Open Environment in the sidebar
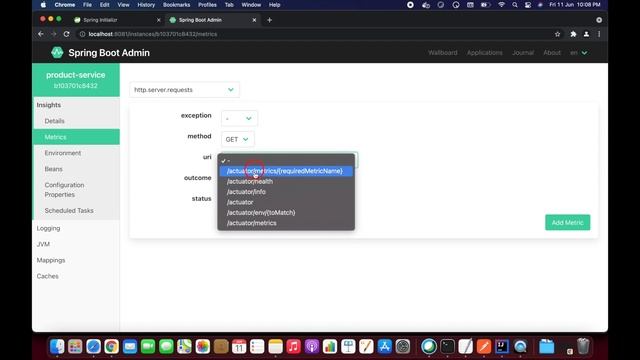This screenshot has height=360, width=640. pos(76,153)
